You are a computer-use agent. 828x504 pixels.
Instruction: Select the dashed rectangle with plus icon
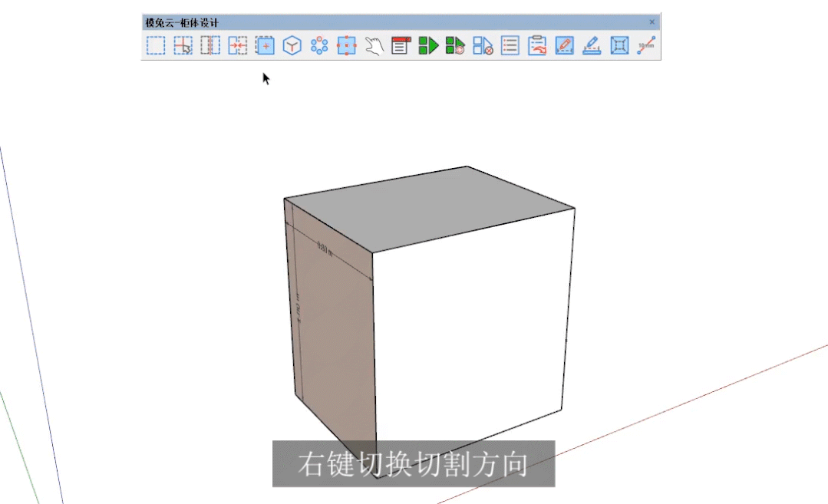(265, 46)
